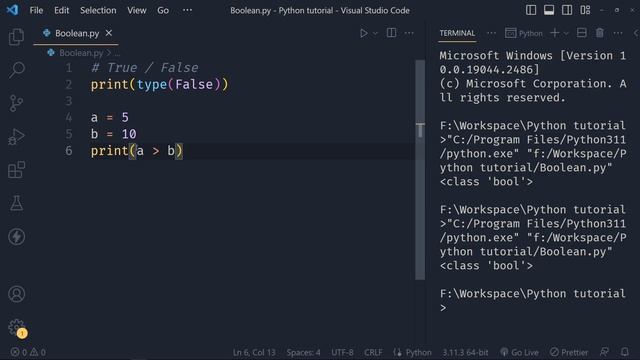Screen dimensions: 640x360
Task: Click the last <class 'bool'> terminal output
Action: [x=486, y=266]
